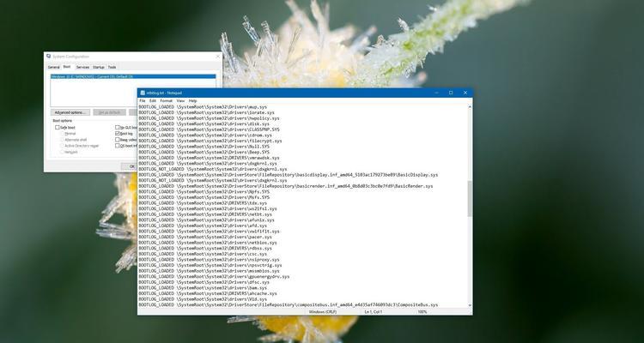
Task: Expand the View menu in Notepad
Action: tap(180, 100)
